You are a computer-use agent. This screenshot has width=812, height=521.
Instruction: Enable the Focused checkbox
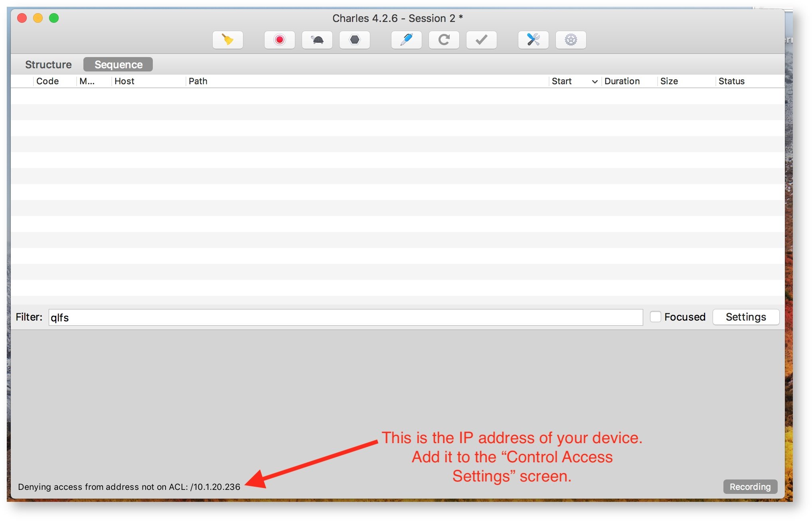[x=655, y=317]
